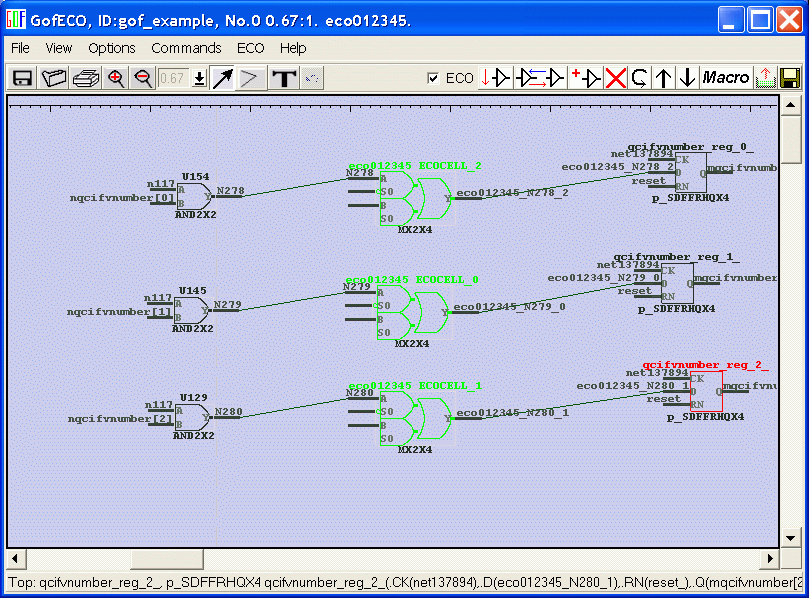809x598 pixels.
Task: Toggle the ECO mode checkbox
Action: click(x=433, y=78)
